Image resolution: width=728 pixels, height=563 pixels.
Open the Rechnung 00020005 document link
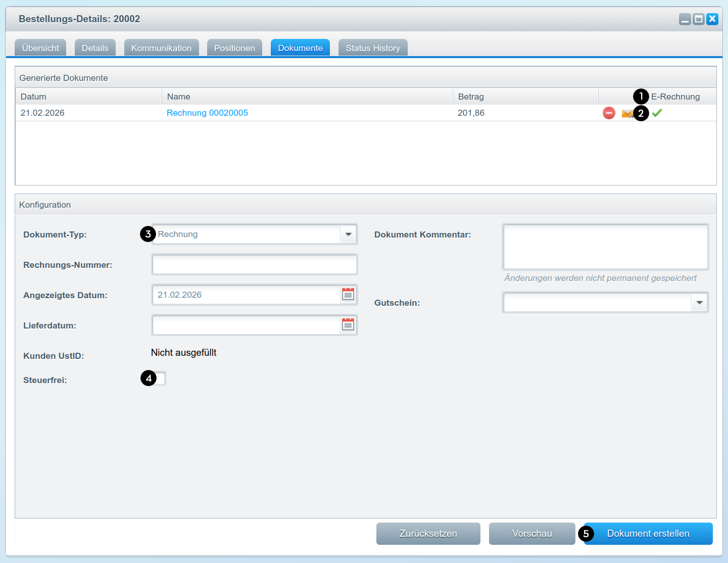[x=207, y=113]
